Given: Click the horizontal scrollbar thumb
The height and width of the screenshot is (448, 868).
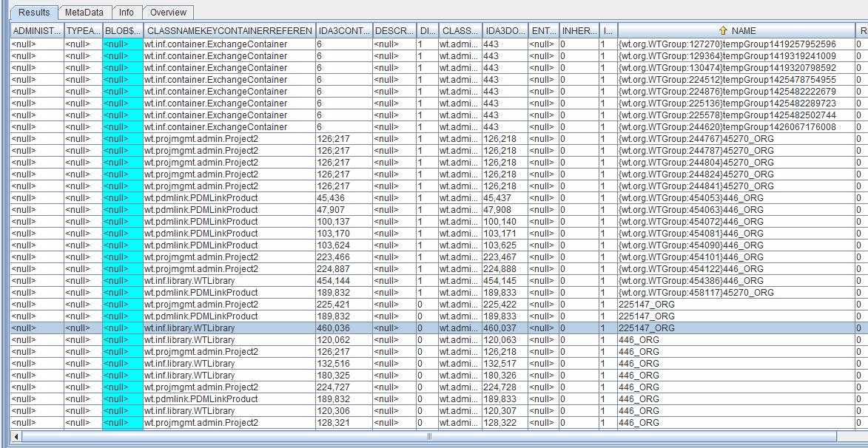Looking at the screenshot, I should point(430,437).
